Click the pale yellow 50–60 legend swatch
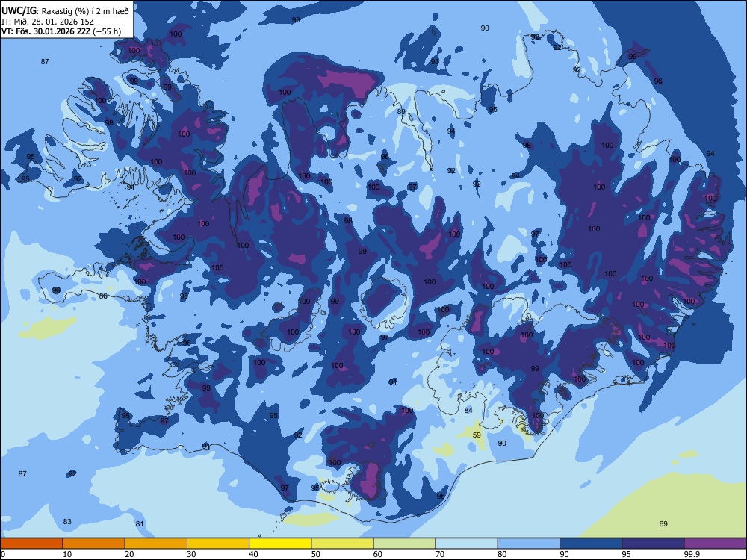Screen dimensions: 747x560 pos(342,544)
